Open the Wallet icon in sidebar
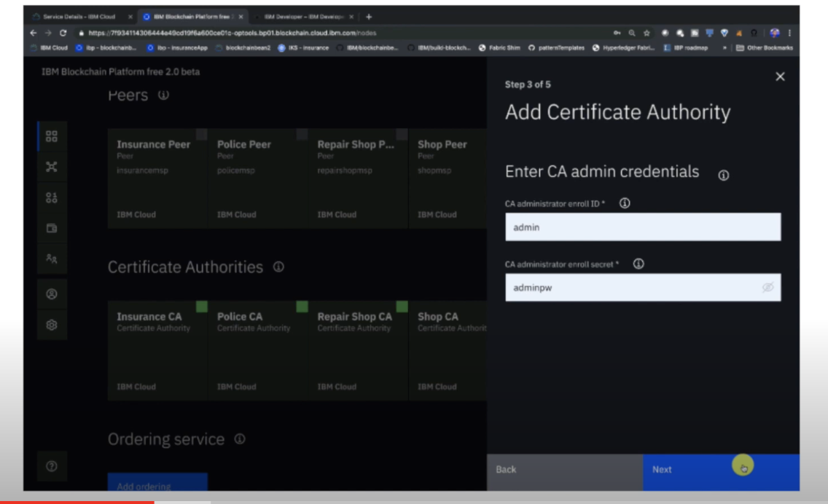 (52, 228)
